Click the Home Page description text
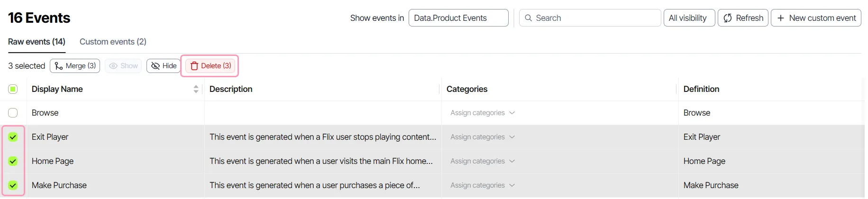Viewport: 868px width, 199px height. [x=321, y=161]
